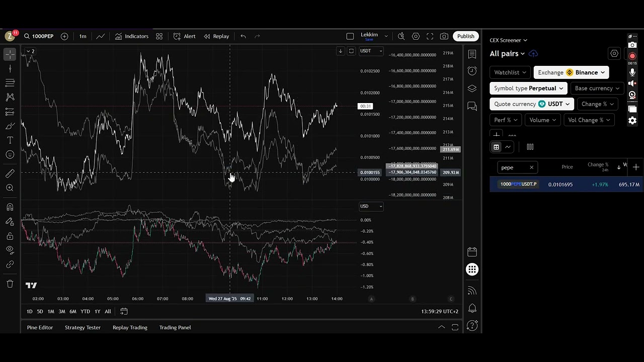The image size is (644, 362).
Task: Open the Exchange Binance filter dropdown
Action: pos(572,72)
